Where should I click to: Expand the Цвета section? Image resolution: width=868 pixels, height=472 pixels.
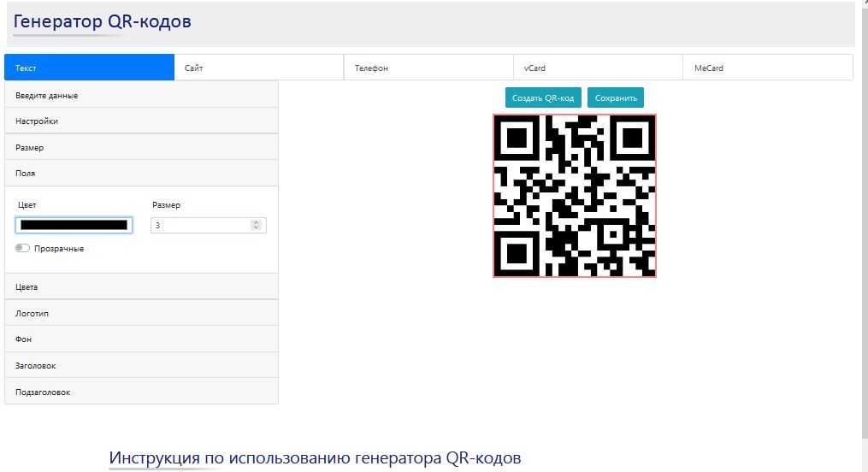pos(141,287)
